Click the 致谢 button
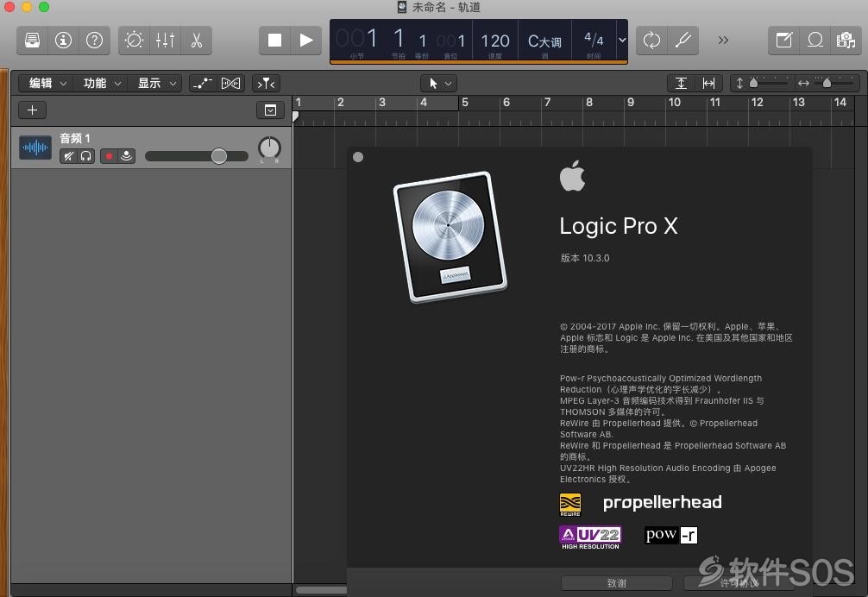 pos(617,583)
